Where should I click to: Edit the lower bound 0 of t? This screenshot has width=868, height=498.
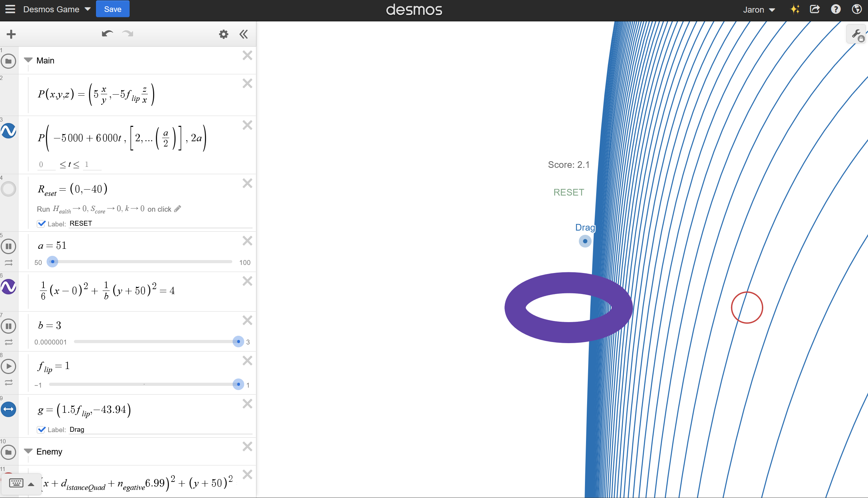(x=46, y=164)
